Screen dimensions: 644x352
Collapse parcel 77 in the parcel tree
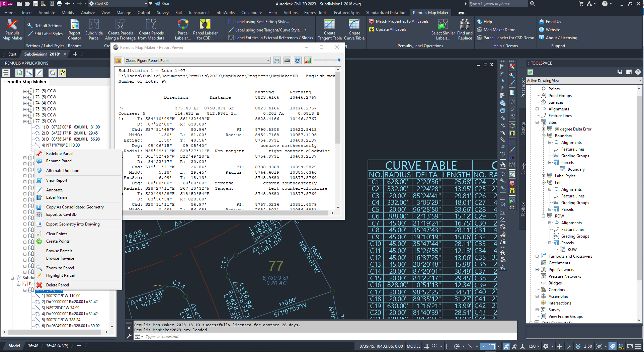[x=25, y=121]
